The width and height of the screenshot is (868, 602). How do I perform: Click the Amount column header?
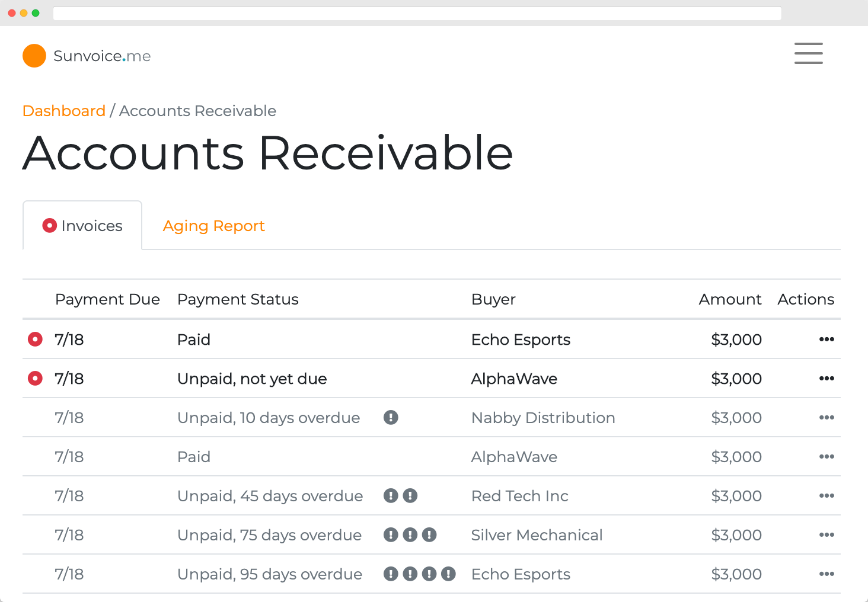(730, 299)
